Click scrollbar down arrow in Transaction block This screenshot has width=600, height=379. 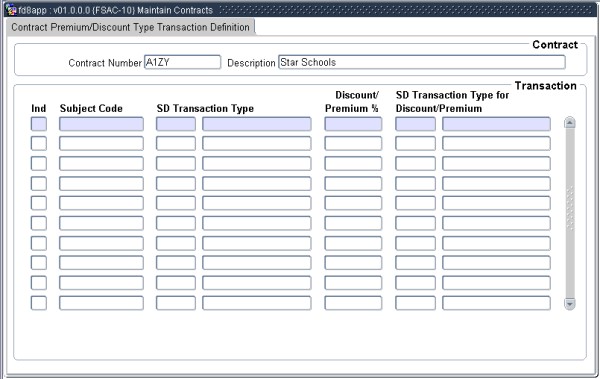pos(570,304)
